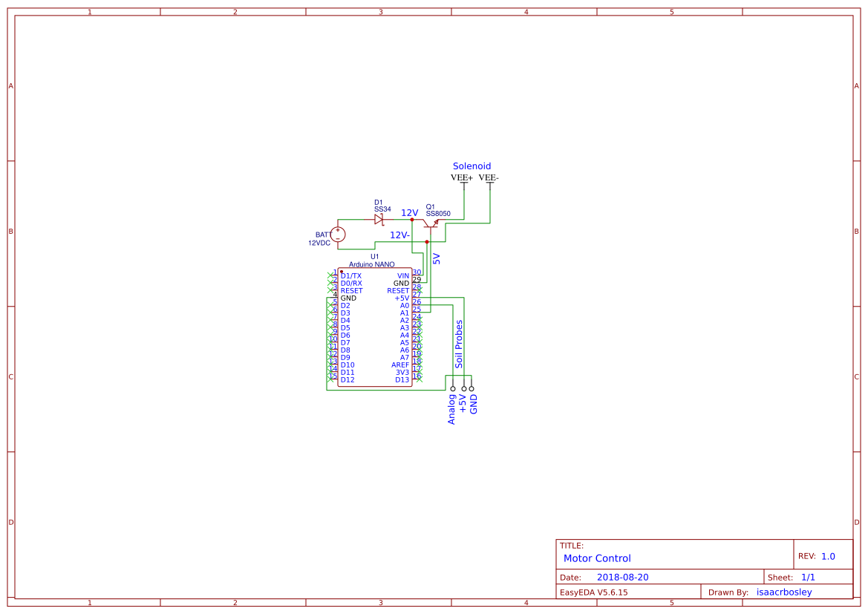
Task: Select the SS34 diode symbol D1
Action: coord(379,219)
